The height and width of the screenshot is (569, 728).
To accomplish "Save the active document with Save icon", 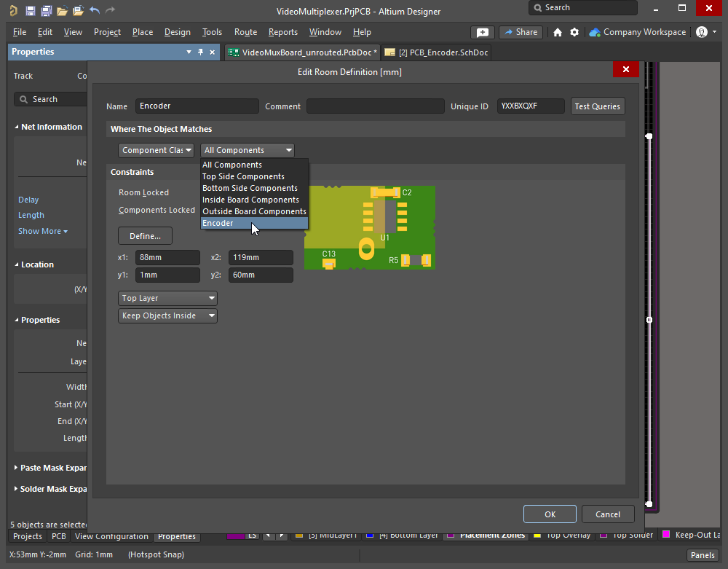I will click(x=30, y=11).
